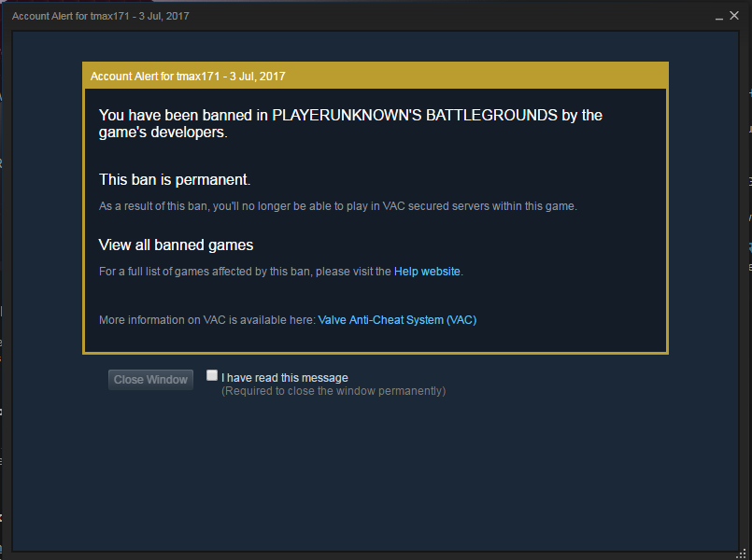This screenshot has height=560, width=752.
Task: Open the Help website link
Action: click(427, 272)
